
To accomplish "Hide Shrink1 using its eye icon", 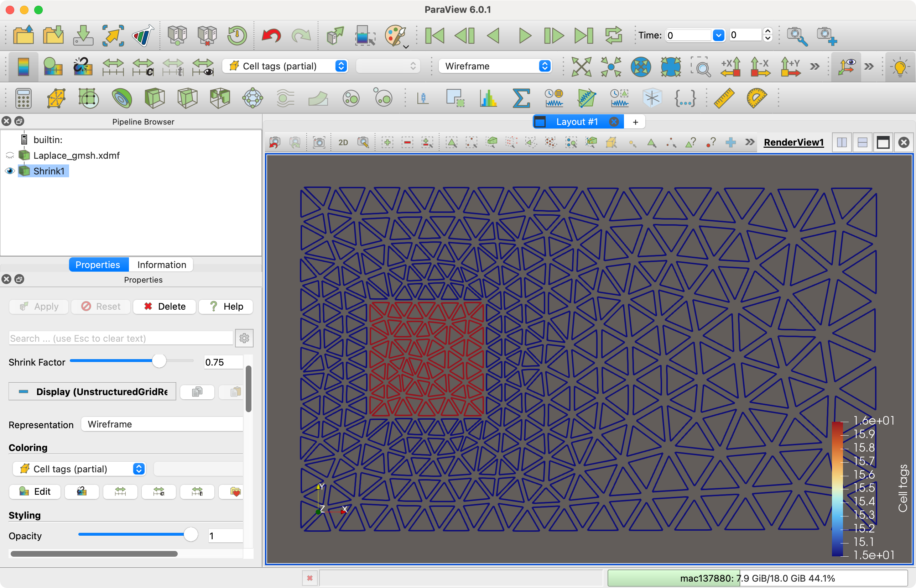I will [x=10, y=171].
